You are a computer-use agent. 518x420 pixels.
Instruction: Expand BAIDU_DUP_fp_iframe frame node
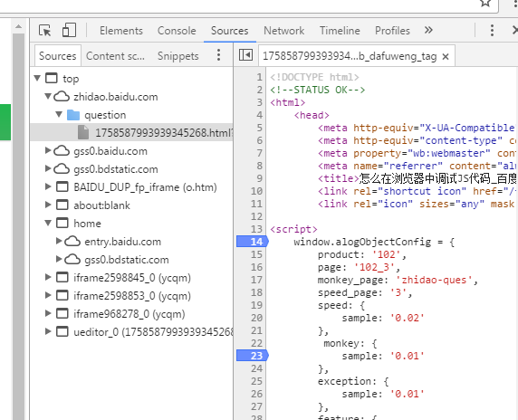[x=48, y=186]
